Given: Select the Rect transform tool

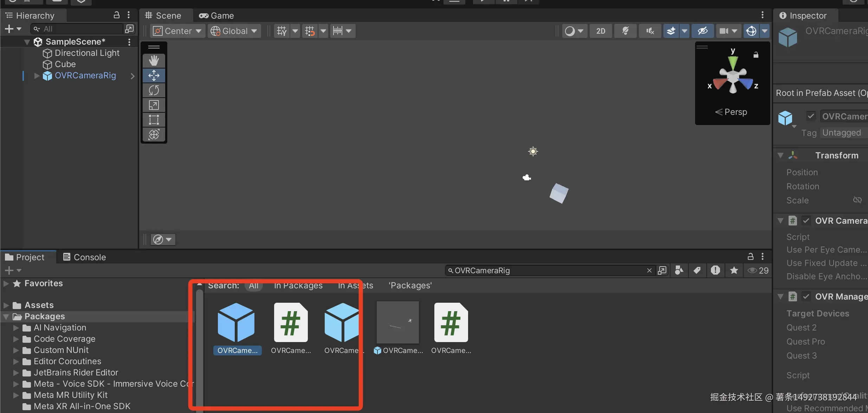Looking at the screenshot, I should tap(154, 120).
